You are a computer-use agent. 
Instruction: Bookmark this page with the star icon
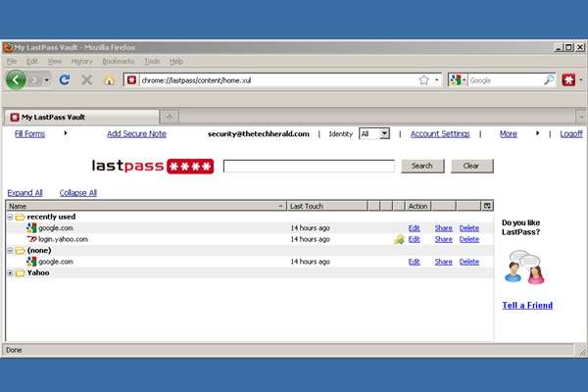coord(423,80)
